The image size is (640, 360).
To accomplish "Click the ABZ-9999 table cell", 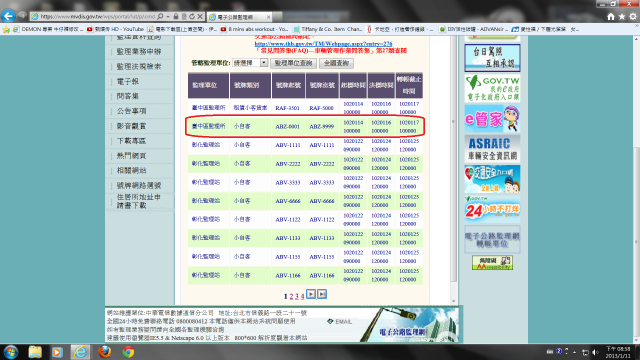I will [322, 127].
